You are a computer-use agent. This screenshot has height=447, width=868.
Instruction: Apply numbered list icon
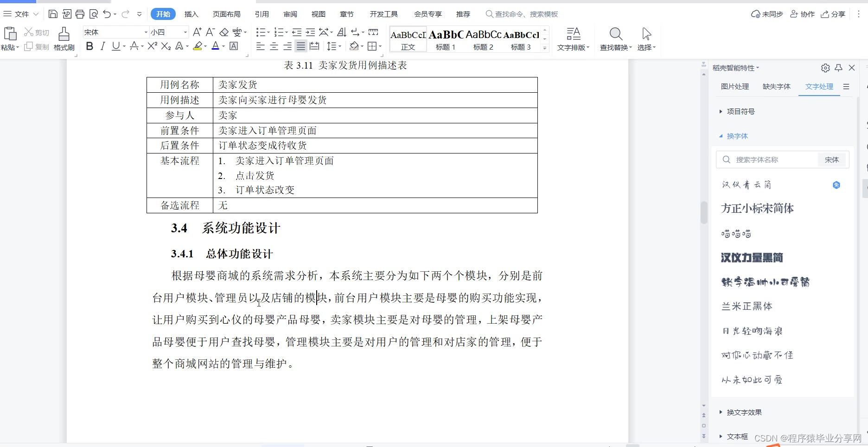coord(279,32)
